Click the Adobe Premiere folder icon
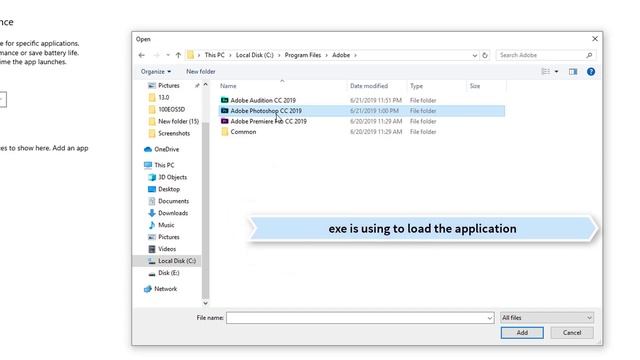This screenshot has height=360, width=640. (224, 121)
